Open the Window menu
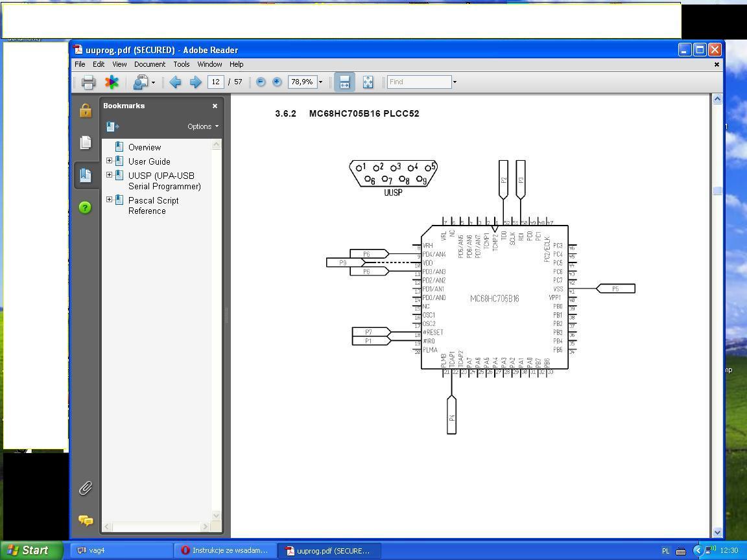 coord(209,64)
